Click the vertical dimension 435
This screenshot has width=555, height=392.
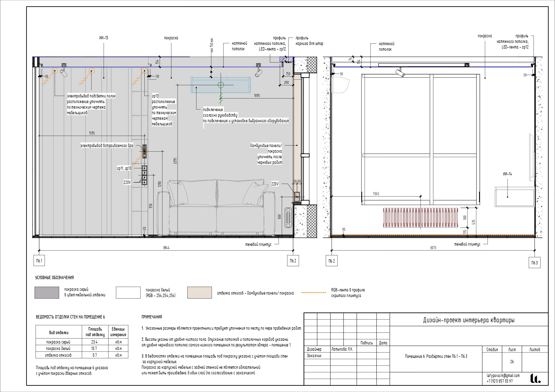pos(473,222)
